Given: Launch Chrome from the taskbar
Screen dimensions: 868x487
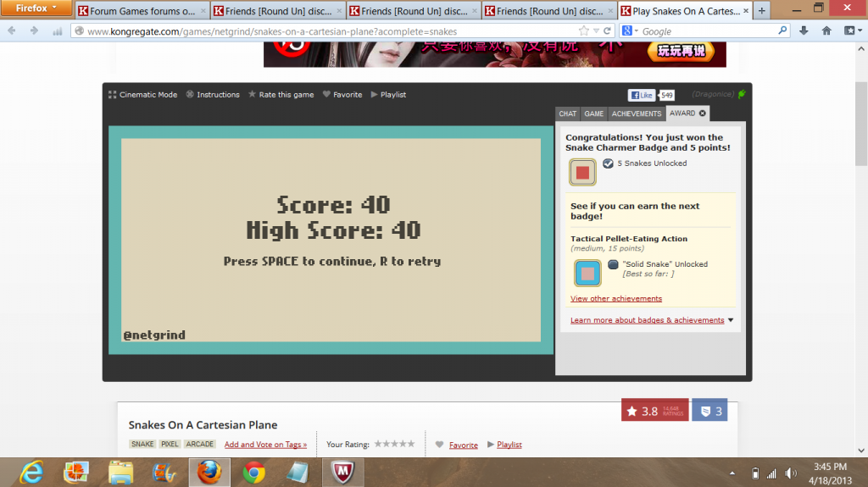Looking at the screenshot, I should (x=253, y=473).
